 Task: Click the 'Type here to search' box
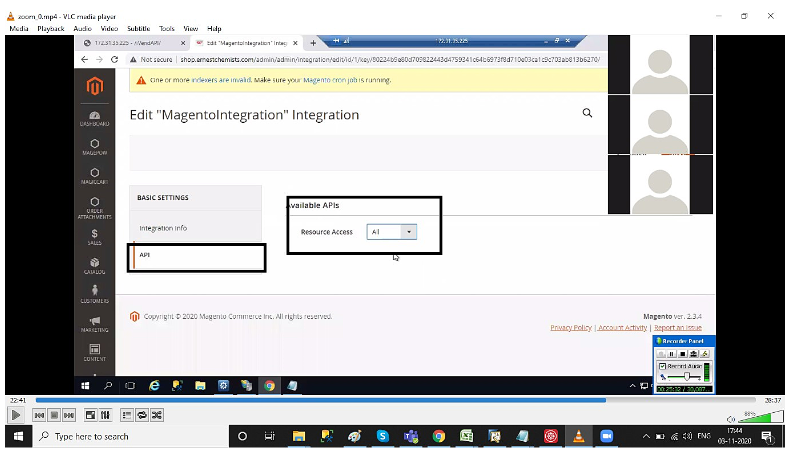coord(131,436)
